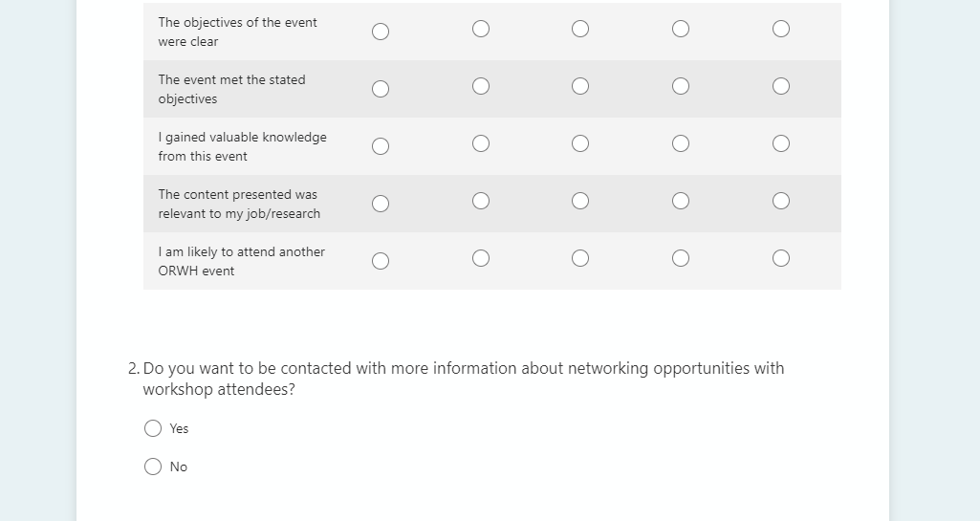This screenshot has width=980, height=521.
Task: Select first rating option for 'objectives were clear'
Action: pyautogui.click(x=381, y=32)
